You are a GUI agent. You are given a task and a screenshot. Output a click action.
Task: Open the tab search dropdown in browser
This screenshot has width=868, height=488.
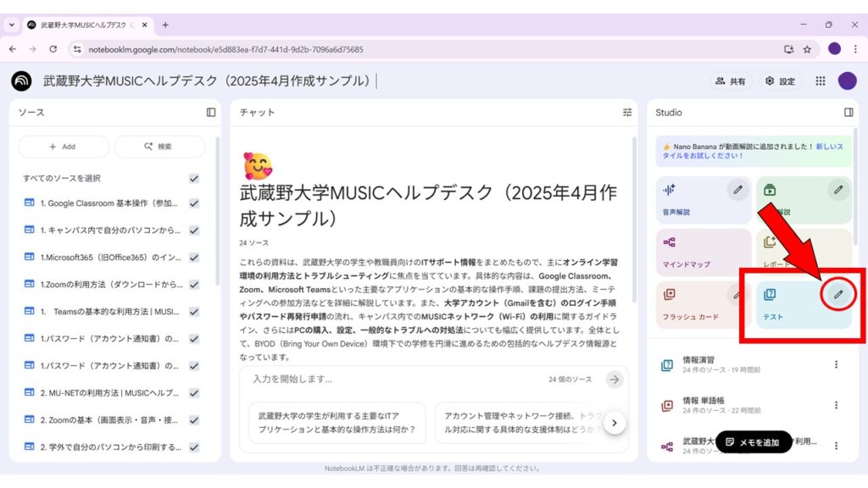12,25
